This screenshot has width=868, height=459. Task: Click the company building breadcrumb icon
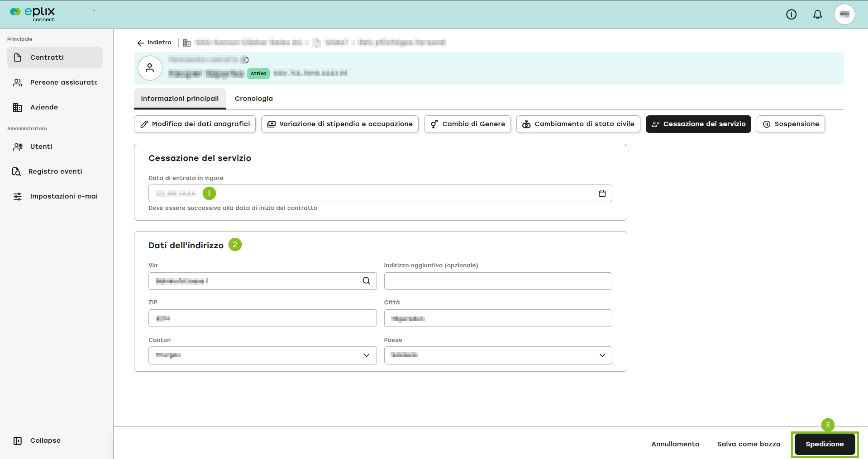(x=186, y=43)
